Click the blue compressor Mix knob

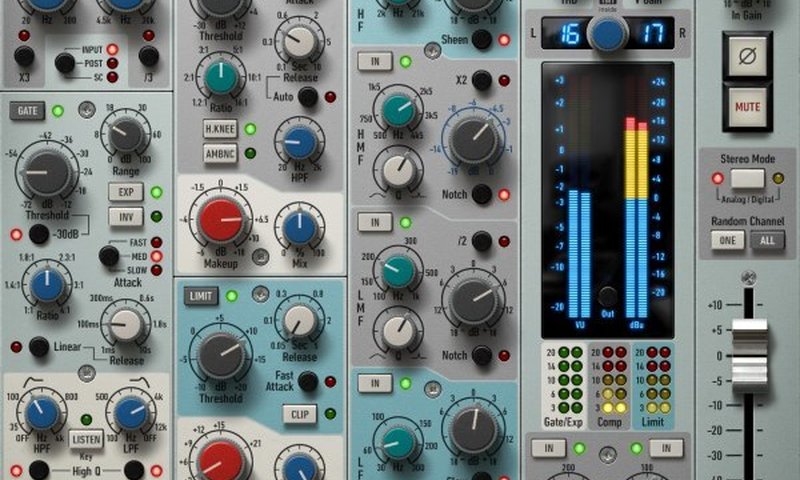tap(299, 227)
